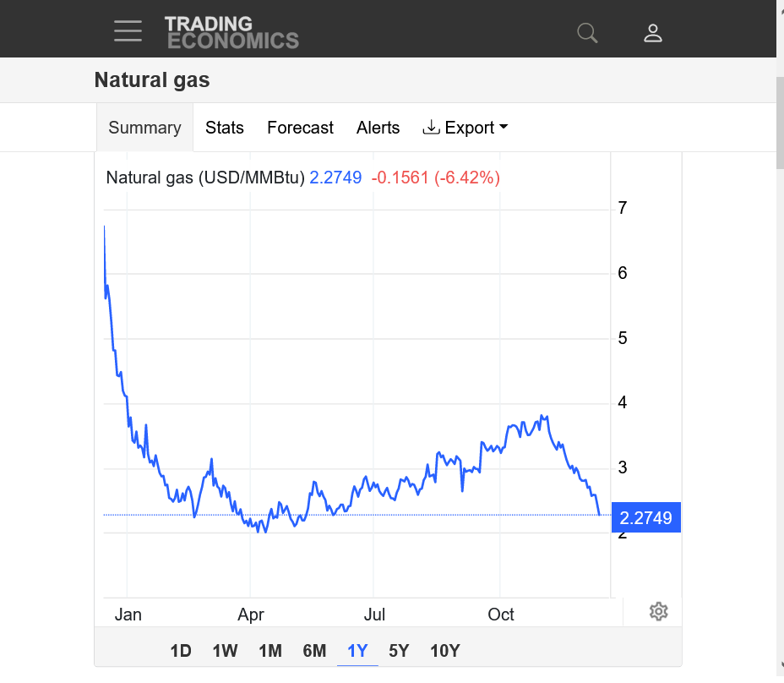Expand the Export dropdown
The image size is (784, 683).
pos(465,128)
